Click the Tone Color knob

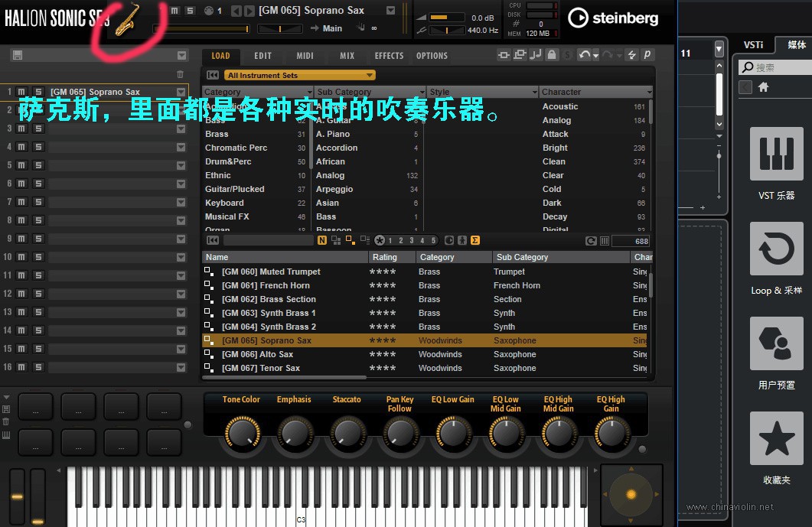pos(243,433)
